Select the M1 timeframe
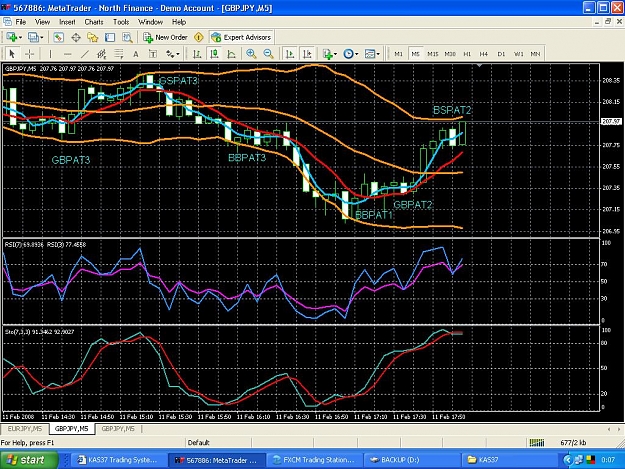This screenshot has height=469, width=625. pyautogui.click(x=398, y=54)
